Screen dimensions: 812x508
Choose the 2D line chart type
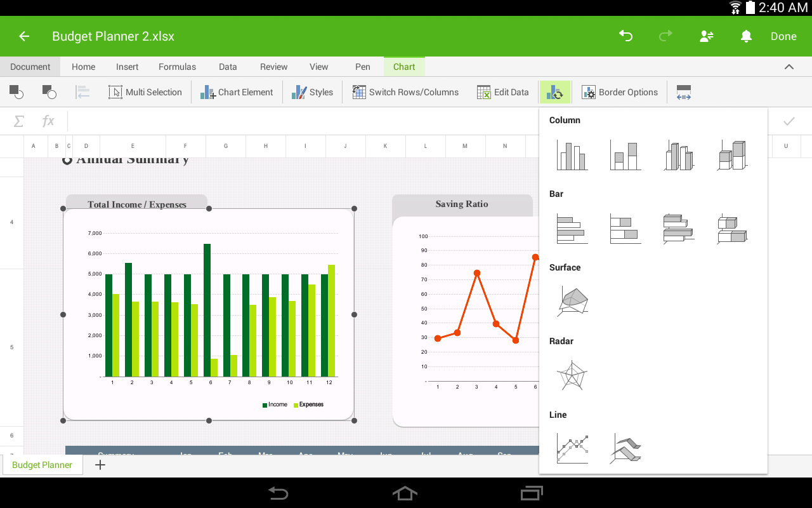[572, 448]
